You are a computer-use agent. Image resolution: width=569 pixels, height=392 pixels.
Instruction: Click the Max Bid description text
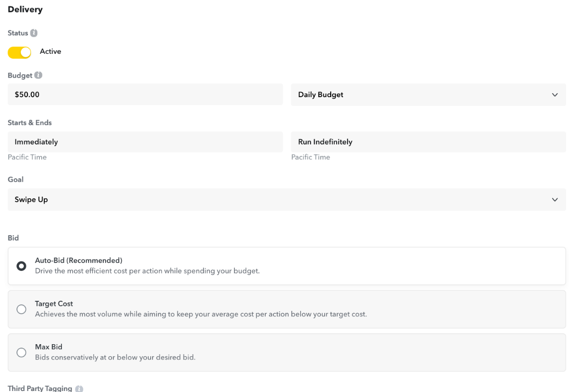[x=115, y=358]
